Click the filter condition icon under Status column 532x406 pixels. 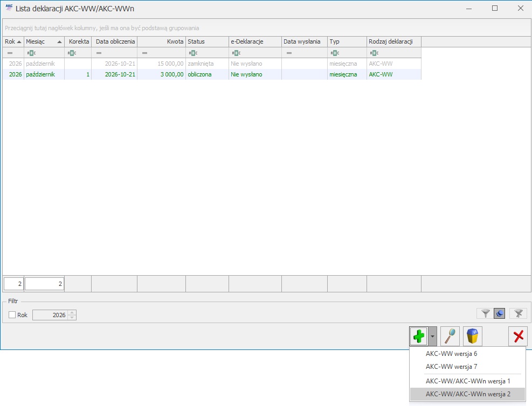pyautogui.click(x=193, y=53)
